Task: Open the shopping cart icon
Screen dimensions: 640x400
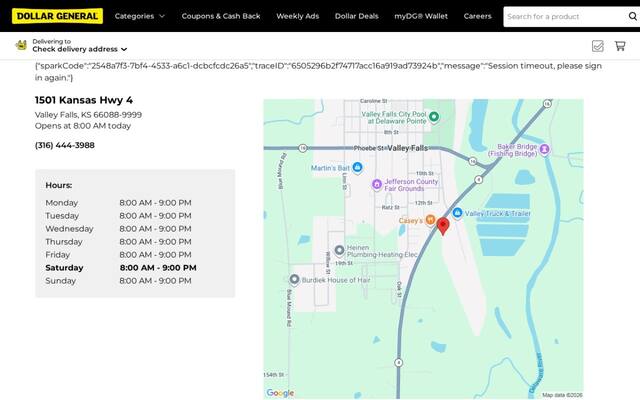Action: [620, 46]
